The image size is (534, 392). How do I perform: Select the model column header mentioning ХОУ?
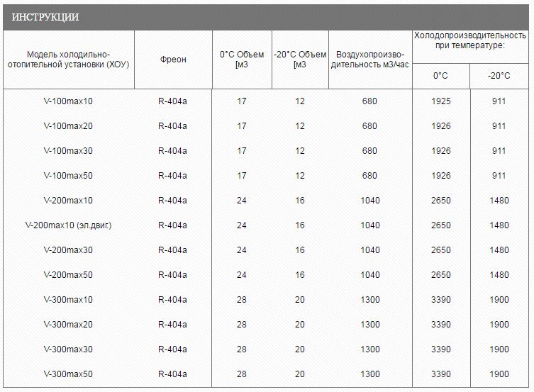[x=68, y=60]
